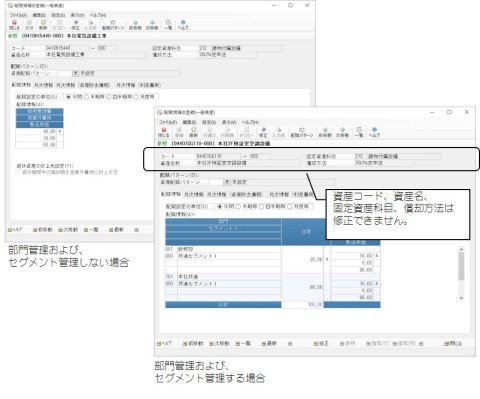Click 配賦パターン icon in back window toolbar
Image resolution: width=480 pixels, height=399 pixels.
pyautogui.click(x=113, y=25)
